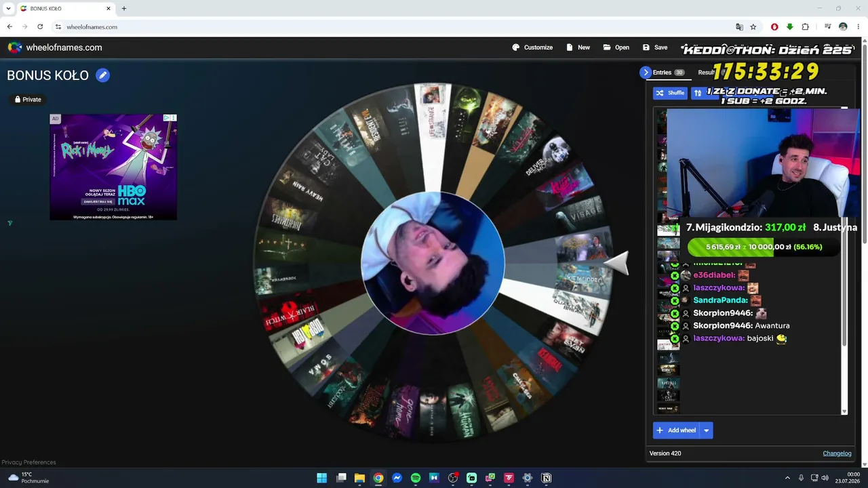Open the tab search dropdown
The width and height of the screenshot is (868, 488).
8,9
